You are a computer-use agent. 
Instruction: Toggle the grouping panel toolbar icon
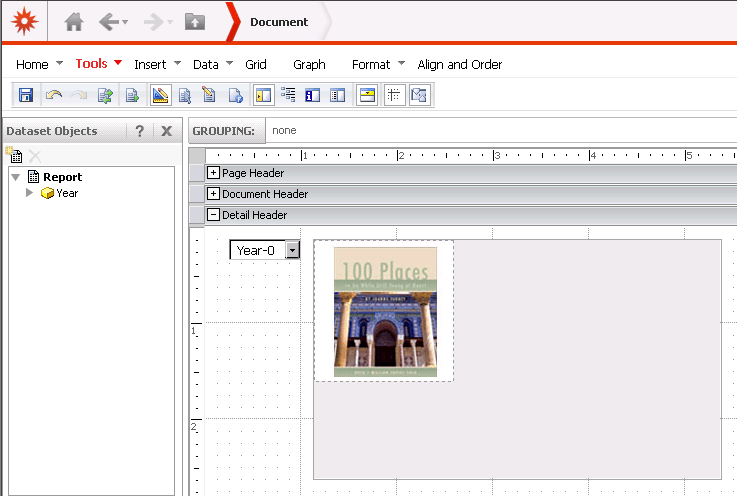(367, 96)
